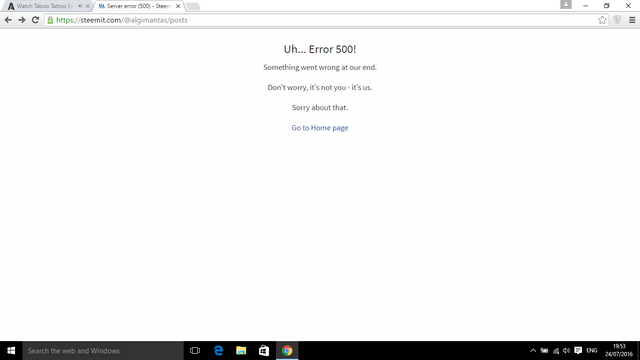Viewport: 640px width, 360px height.
Task: Click the Search the web and Windows box
Action: [x=103, y=351]
